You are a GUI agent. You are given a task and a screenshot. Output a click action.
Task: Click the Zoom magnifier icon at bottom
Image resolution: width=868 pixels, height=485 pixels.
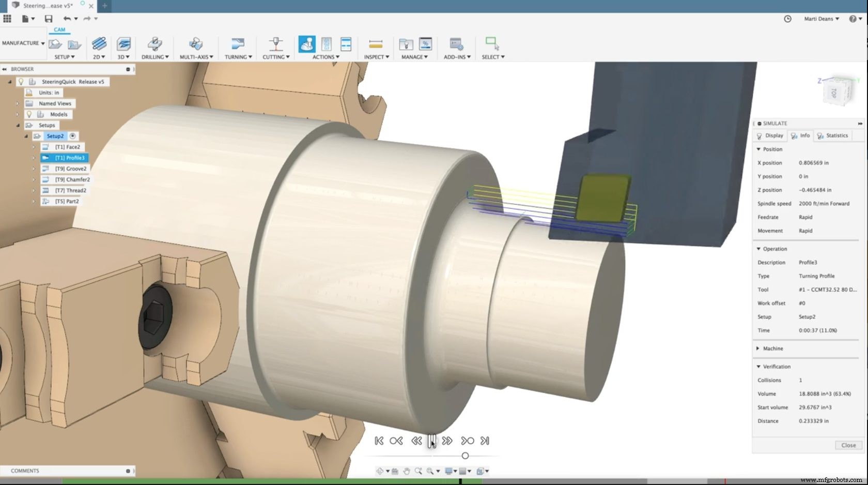[417, 471]
